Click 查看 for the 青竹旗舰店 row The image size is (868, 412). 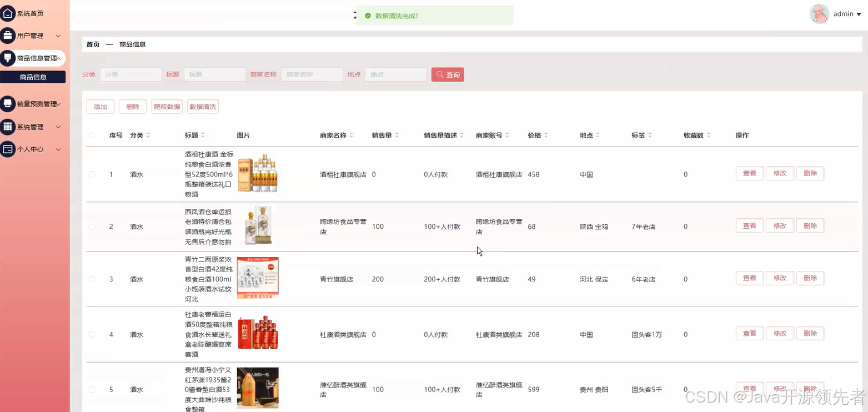coord(750,278)
